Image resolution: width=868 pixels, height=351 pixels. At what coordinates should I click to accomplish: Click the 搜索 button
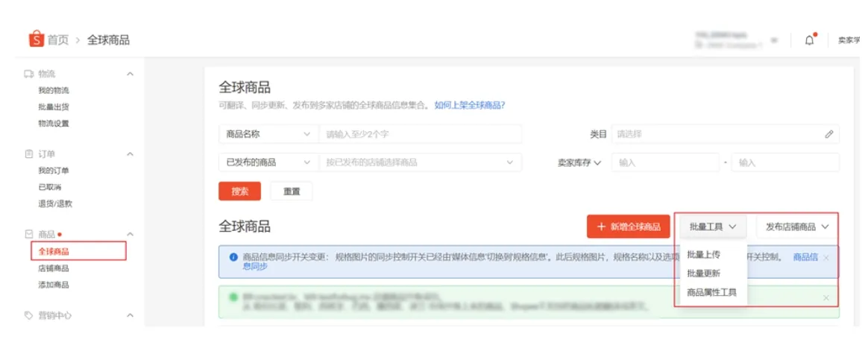(239, 191)
